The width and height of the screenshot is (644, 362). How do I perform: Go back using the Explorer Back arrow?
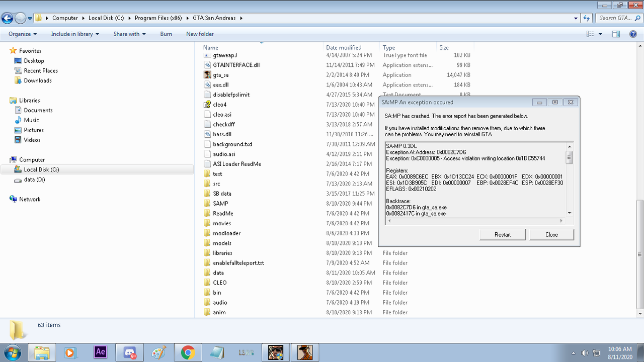[7, 18]
